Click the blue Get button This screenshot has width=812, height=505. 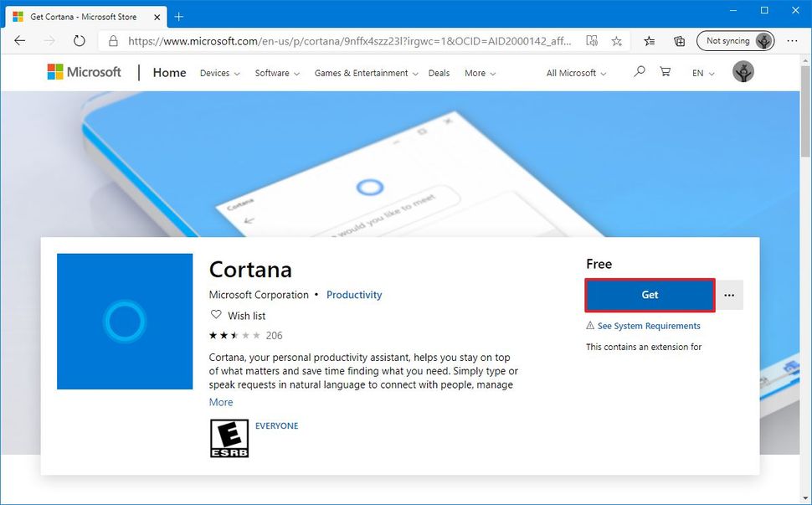click(x=650, y=295)
